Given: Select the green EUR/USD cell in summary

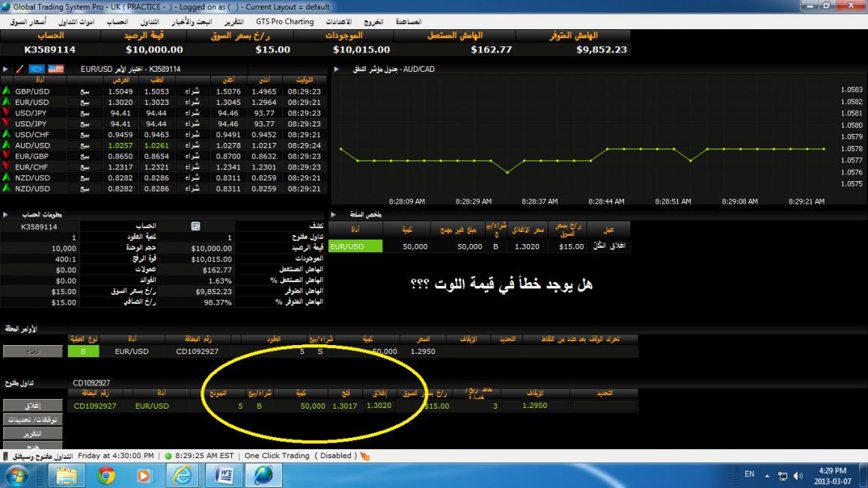Looking at the screenshot, I should (355, 246).
